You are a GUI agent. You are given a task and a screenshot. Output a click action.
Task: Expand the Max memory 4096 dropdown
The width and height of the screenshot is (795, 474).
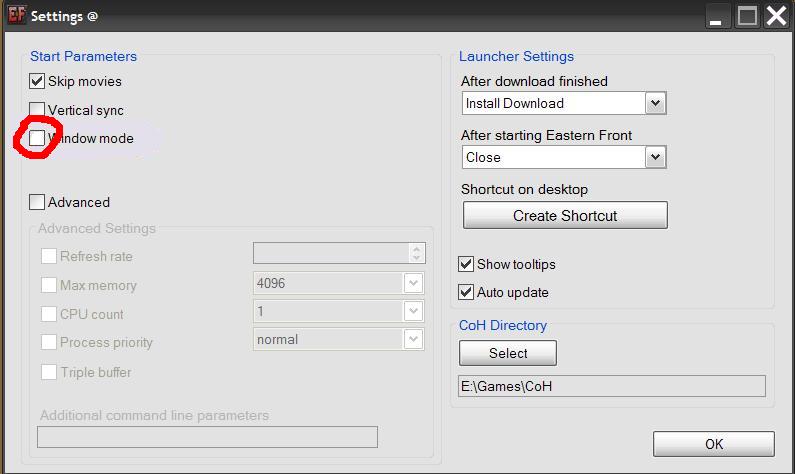tap(413, 283)
